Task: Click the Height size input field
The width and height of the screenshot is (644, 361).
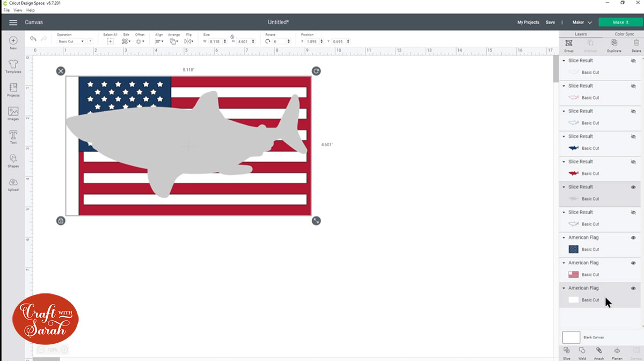Action: (x=246, y=41)
